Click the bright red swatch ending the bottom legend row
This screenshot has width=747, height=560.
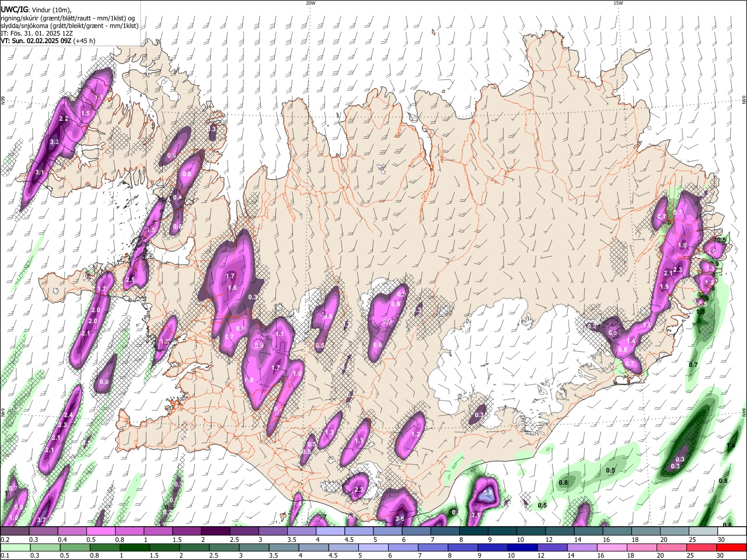coord(731,548)
